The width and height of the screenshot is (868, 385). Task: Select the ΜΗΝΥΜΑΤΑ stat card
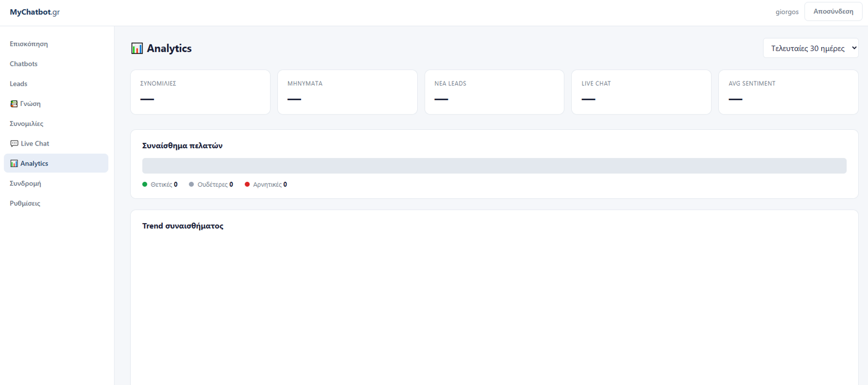pyautogui.click(x=347, y=92)
